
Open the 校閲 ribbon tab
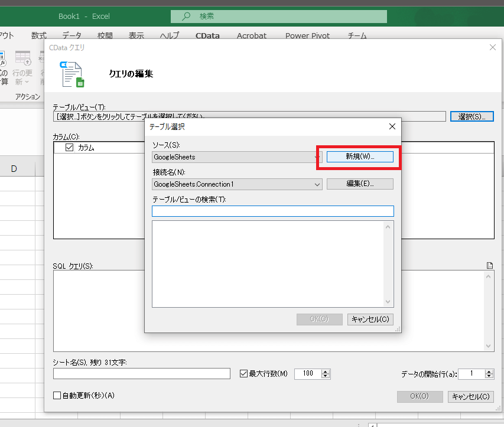[x=105, y=35]
